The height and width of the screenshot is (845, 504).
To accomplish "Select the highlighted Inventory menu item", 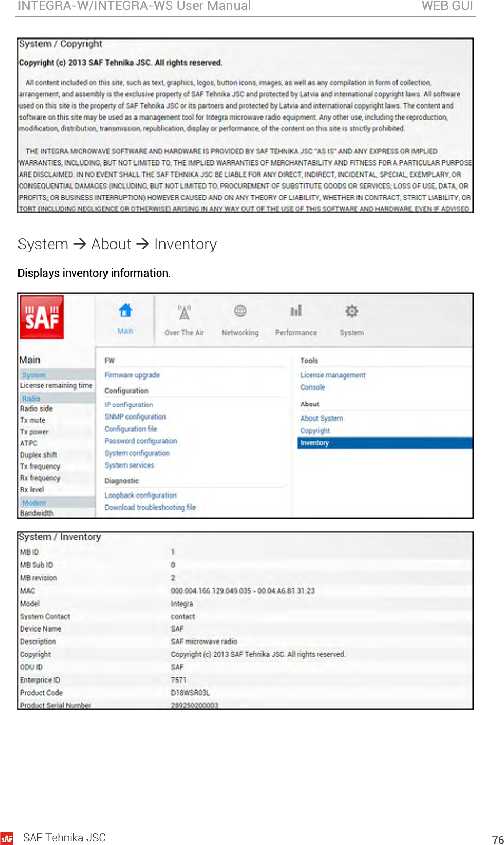I will 385,443.
